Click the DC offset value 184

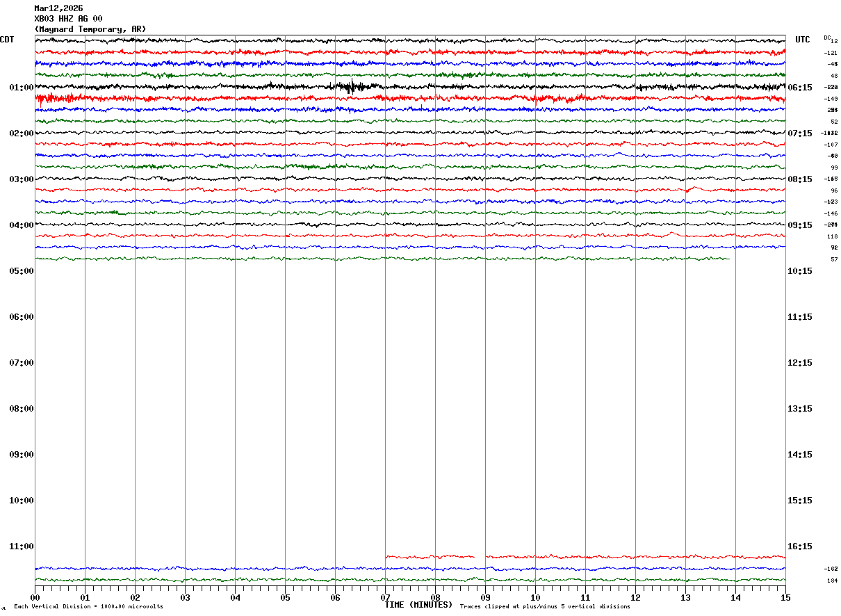coord(832,581)
